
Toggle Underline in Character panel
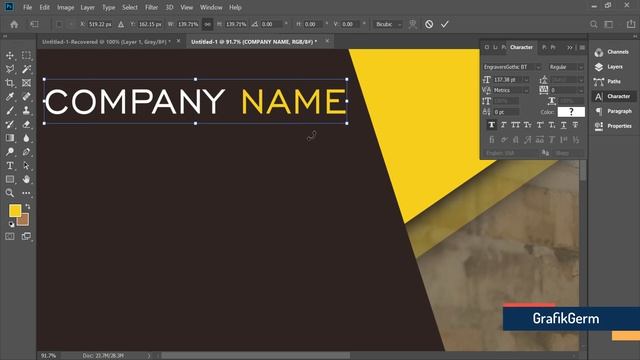pyautogui.click(x=564, y=125)
